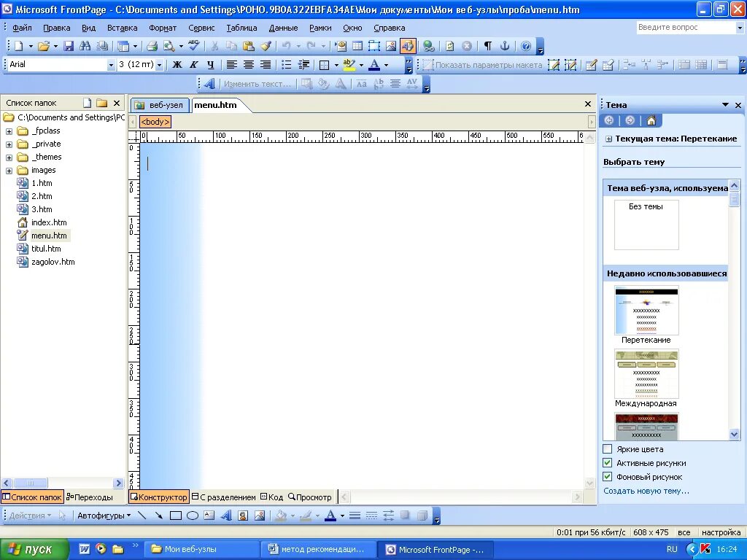Click the Open folder icon in toolbar
This screenshot has width=747, height=560.
tap(44, 46)
